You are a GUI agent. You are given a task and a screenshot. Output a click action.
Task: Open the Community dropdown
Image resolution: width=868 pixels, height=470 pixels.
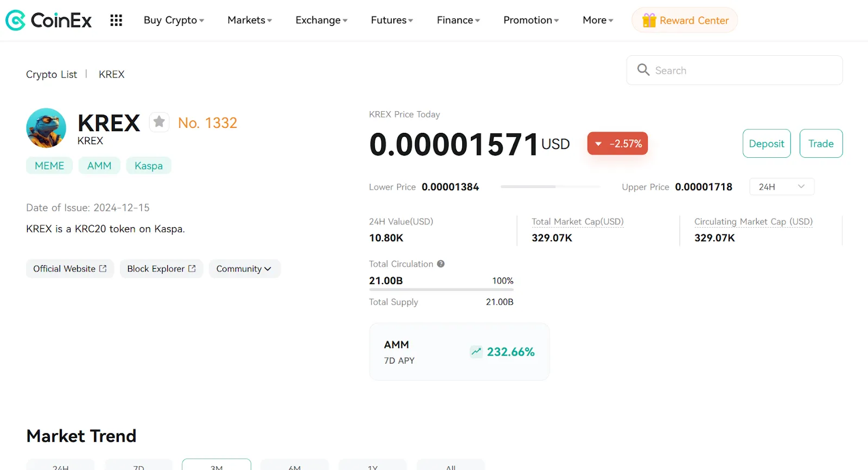click(245, 269)
